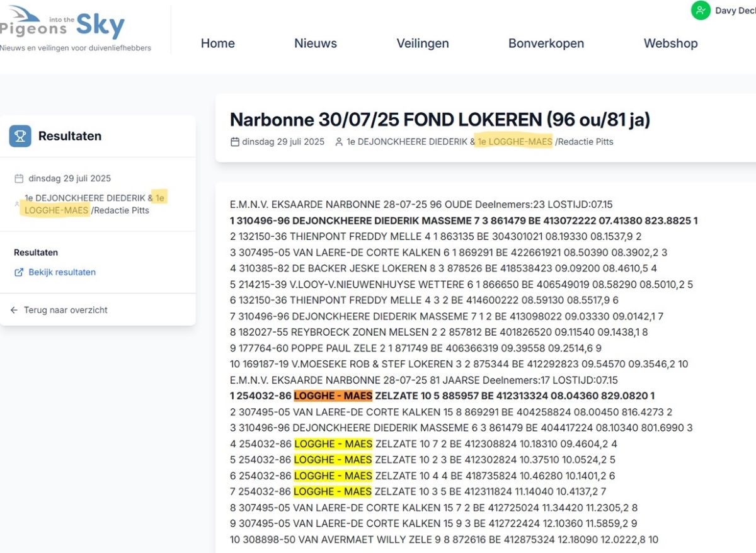Click the small person icon in the sidebar

(x=17, y=204)
